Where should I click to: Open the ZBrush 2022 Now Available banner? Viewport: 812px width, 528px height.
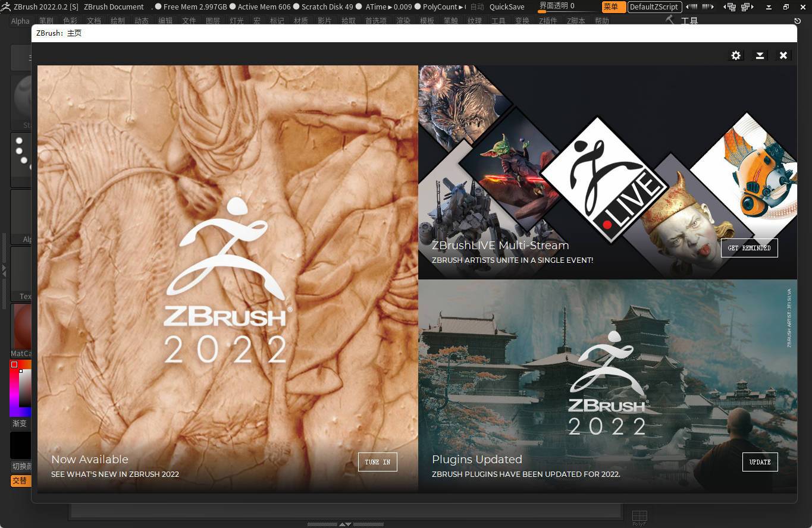point(228,279)
